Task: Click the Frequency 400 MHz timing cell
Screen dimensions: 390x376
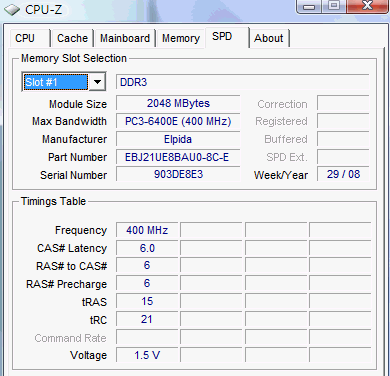Action: pyautogui.click(x=147, y=230)
